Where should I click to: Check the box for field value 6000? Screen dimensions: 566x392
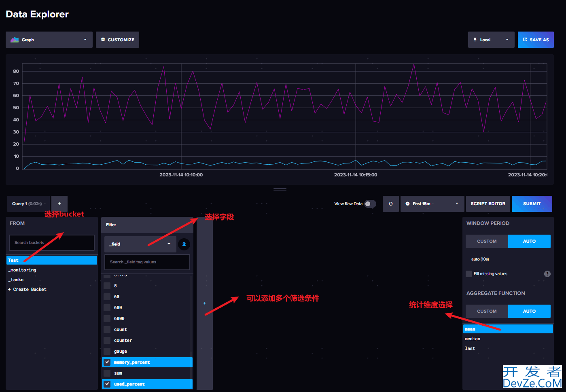tap(107, 318)
